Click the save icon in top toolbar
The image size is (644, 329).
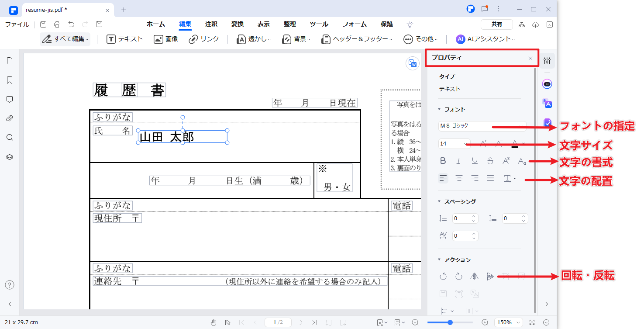(x=43, y=24)
